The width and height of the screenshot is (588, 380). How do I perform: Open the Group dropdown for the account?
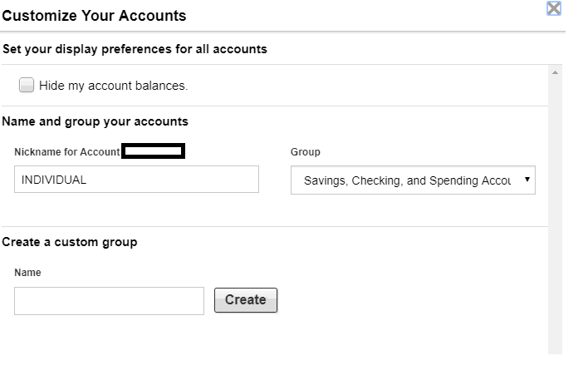pos(413,180)
